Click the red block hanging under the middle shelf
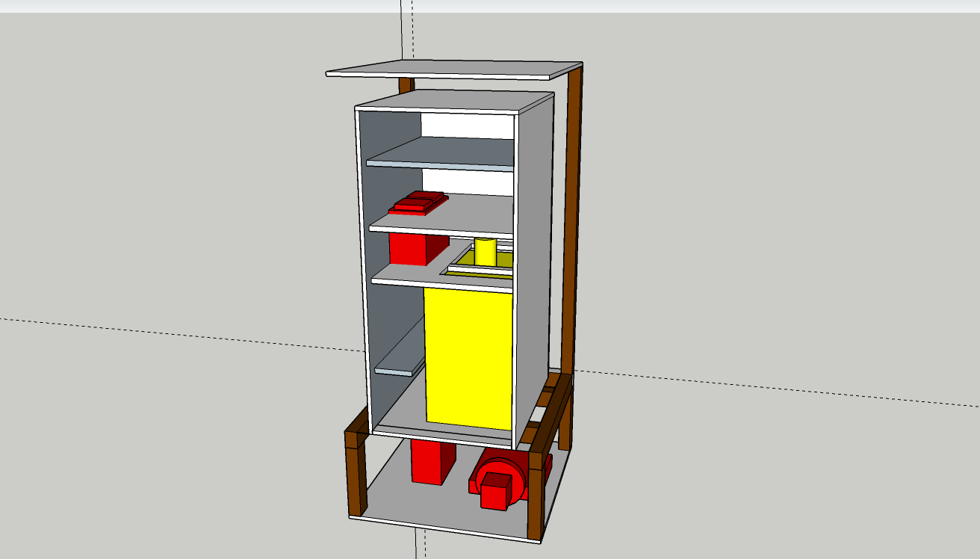980x559 pixels. point(408,248)
